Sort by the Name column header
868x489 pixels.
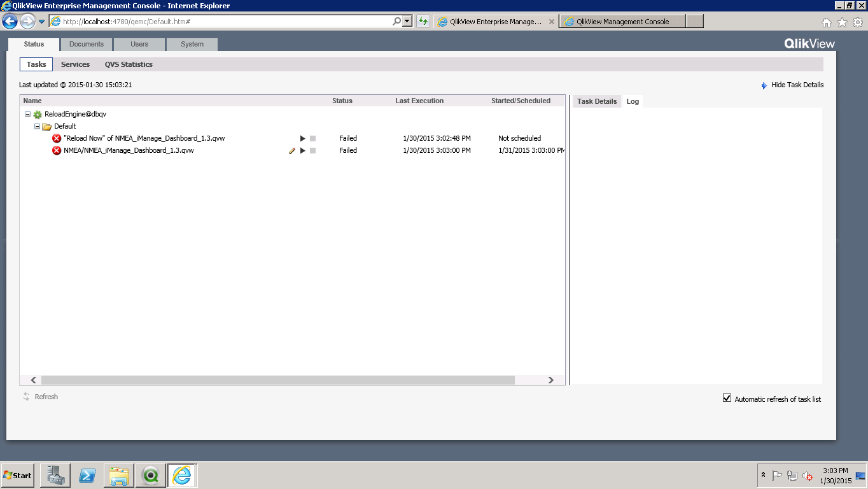(32, 101)
